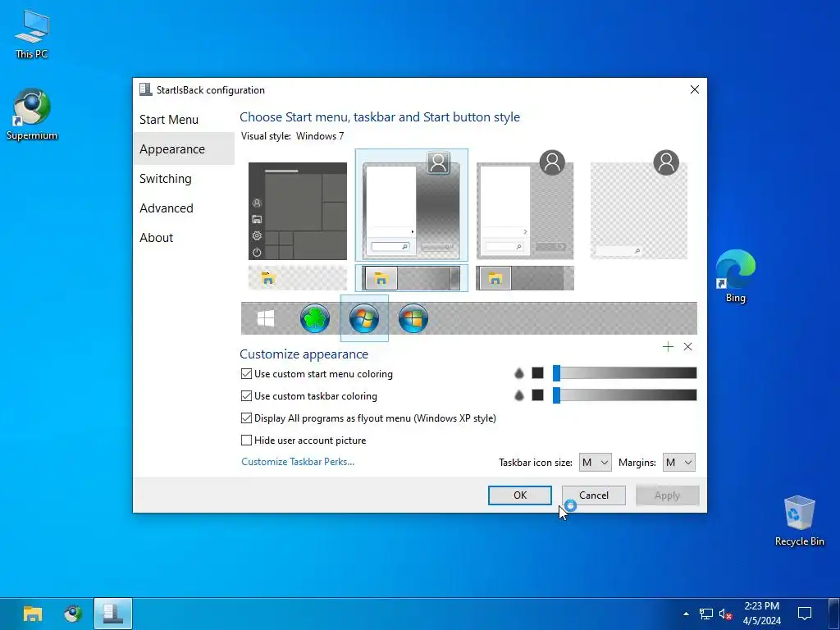Remove Start button image with X icon
Screen dimensions: 840x630
coord(688,347)
